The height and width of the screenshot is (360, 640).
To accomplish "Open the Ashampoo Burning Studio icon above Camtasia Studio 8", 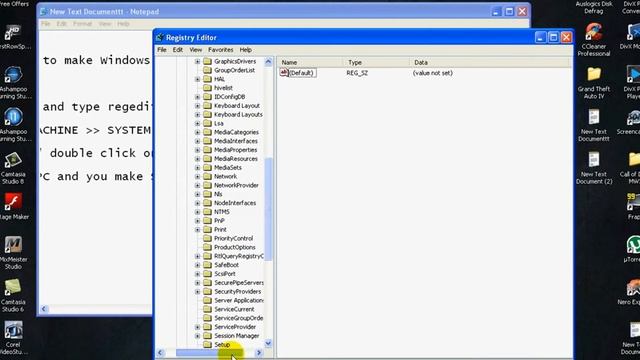I will (x=13, y=117).
